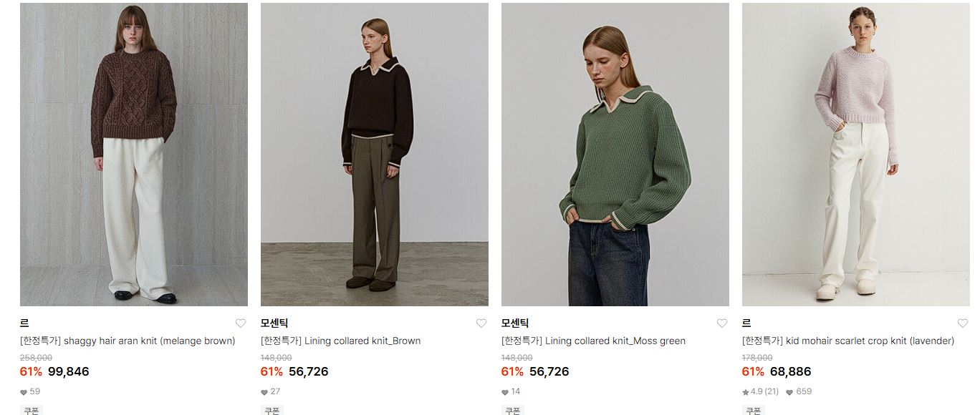
Task: Click the likes heart icon showing 59
Action: click(24, 392)
